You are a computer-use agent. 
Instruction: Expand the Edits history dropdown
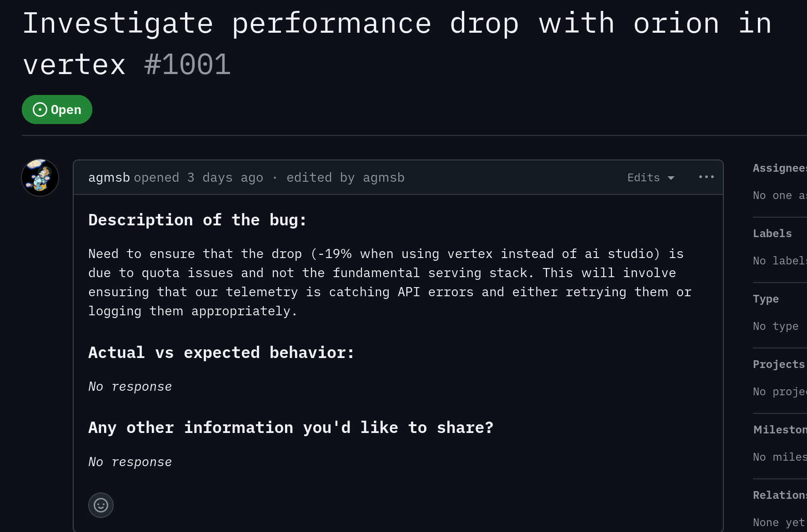(x=650, y=178)
